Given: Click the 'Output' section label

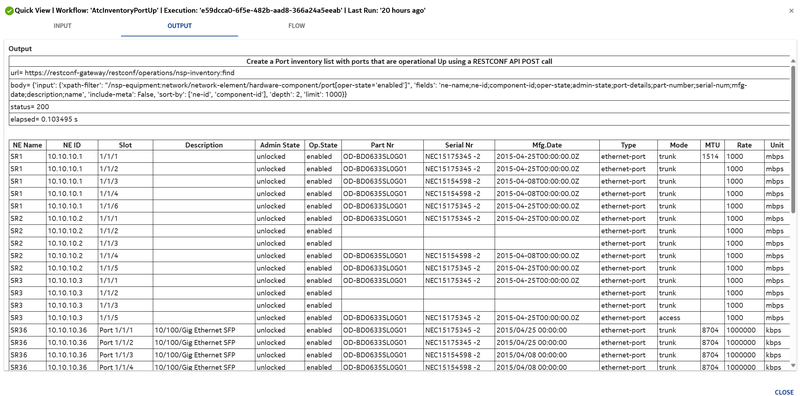Looking at the screenshot, I should point(20,49).
